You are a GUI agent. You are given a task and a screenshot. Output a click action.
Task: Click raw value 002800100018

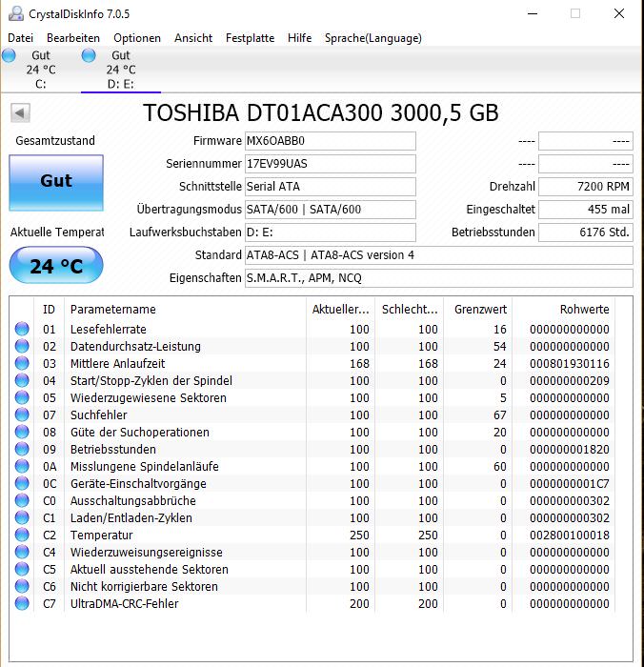coord(569,536)
